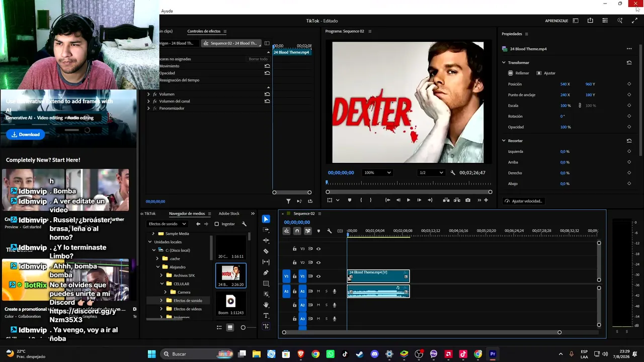Open timeline display settings wrench
Image resolution: width=644 pixels, height=362 pixels.
pyautogui.click(x=329, y=231)
